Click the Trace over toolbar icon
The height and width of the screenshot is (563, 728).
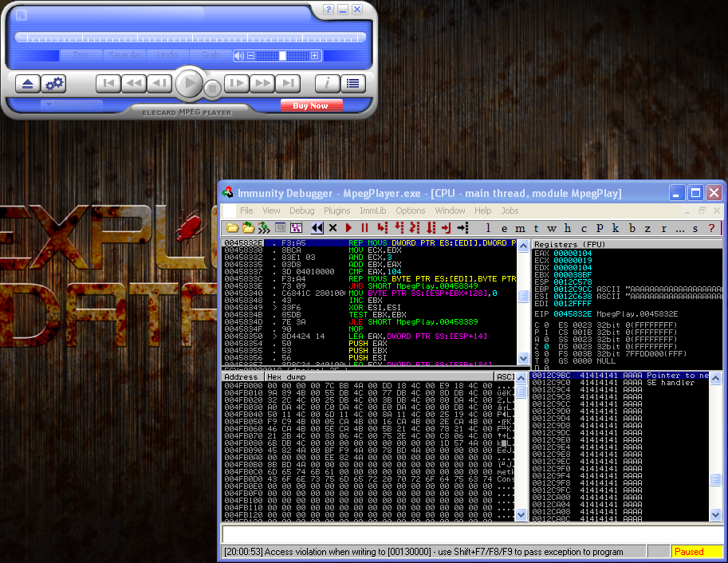[431, 227]
